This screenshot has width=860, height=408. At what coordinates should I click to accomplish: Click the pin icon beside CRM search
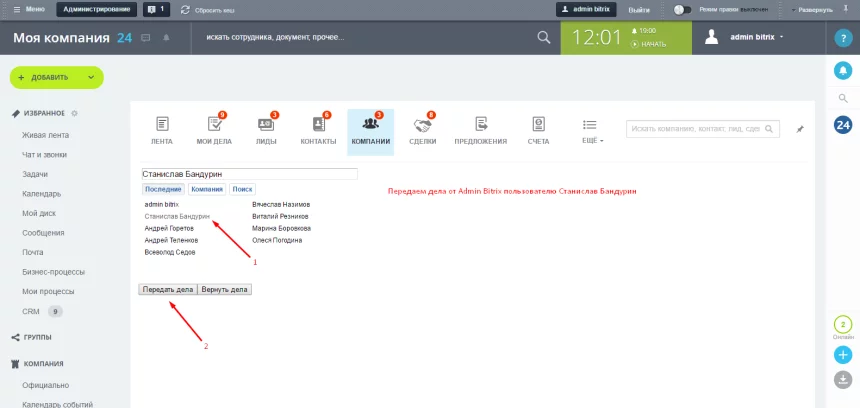799,130
